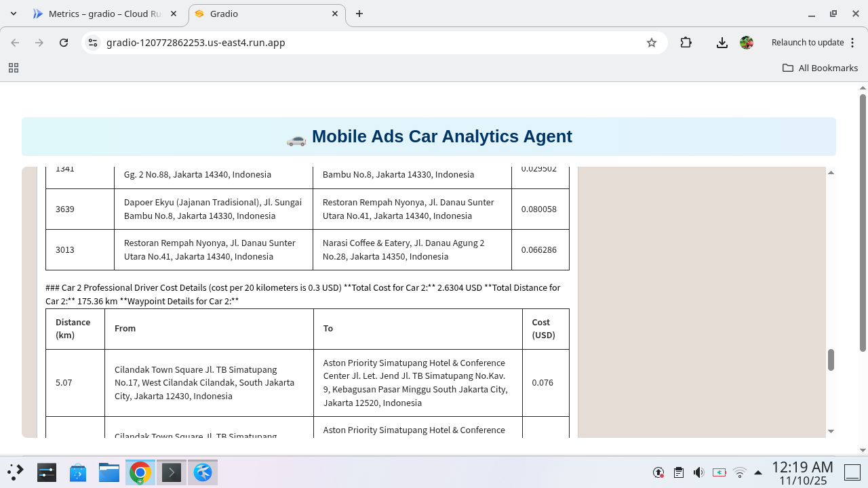Close the Gradio tab
Screen dimensions: 868x488
pyautogui.click(x=335, y=14)
